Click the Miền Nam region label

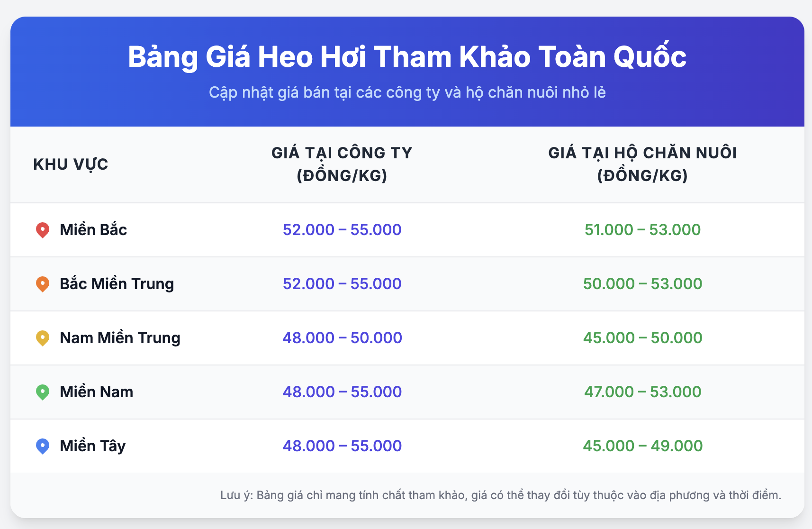pos(96,392)
